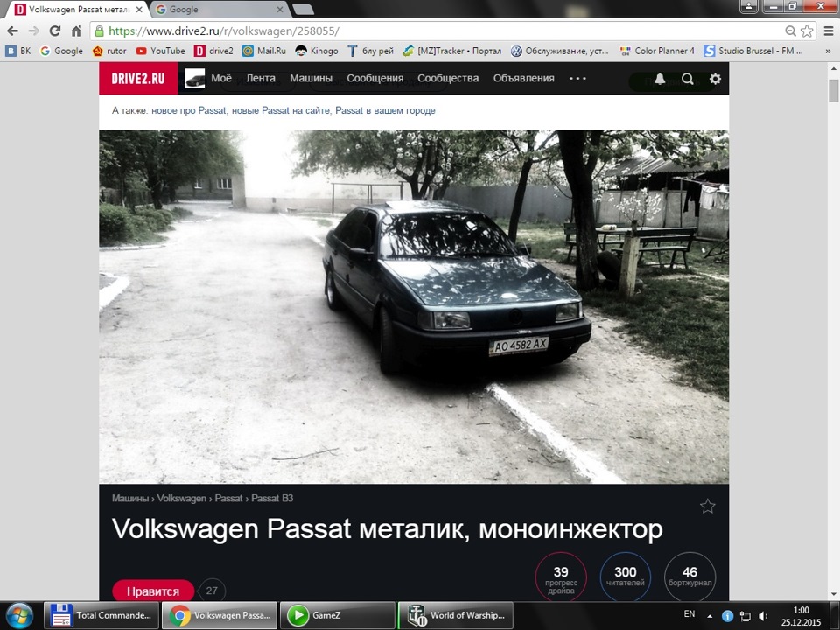The width and height of the screenshot is (840, 630).
Task: Reload the page with the refresh icon
Action: pyautogui.click(x=54, y=31)
